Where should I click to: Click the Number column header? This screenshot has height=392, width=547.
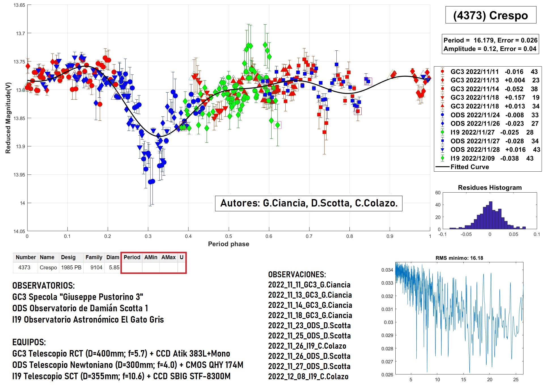[x=26, y=257]
